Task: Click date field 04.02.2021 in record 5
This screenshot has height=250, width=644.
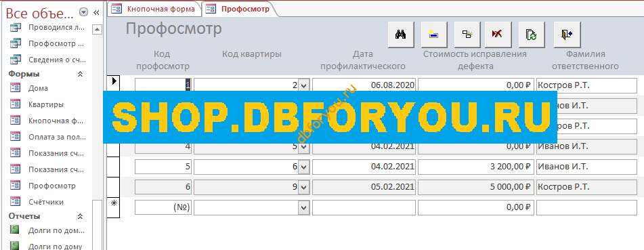Action: click(x=364, y=167)
